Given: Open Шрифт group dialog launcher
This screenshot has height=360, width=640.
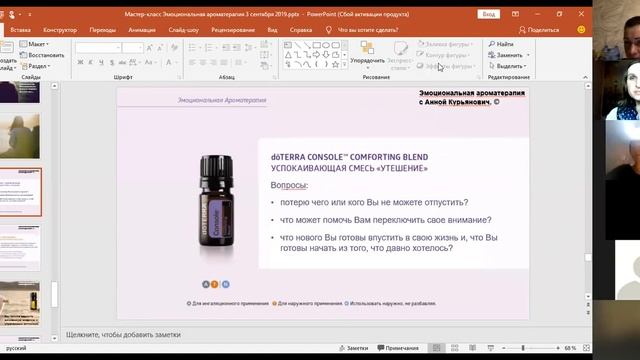Looking at the screenshot, I should coord(180,77).
